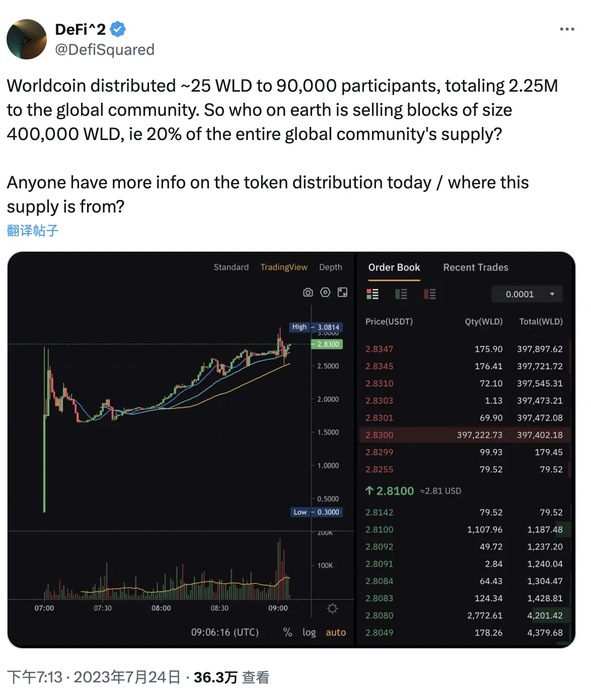
Task: Select combined buy and sell order book view
Action: click(373, 294)
